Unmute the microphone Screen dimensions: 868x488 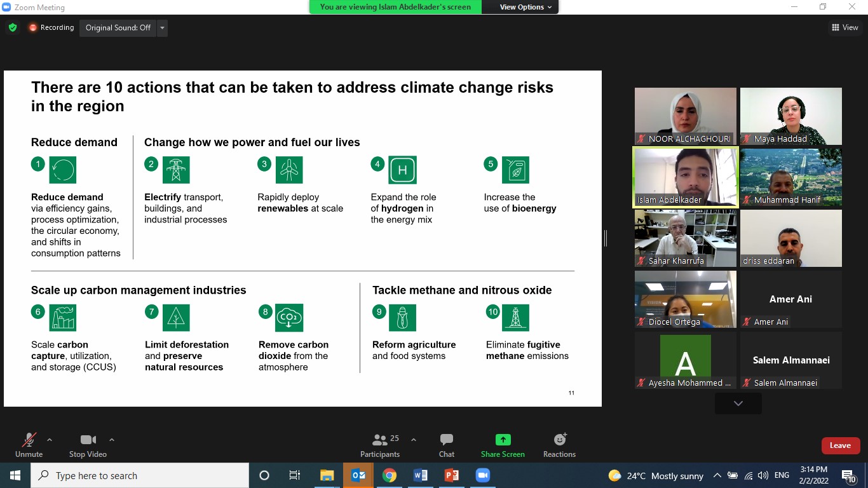(29, 445)
